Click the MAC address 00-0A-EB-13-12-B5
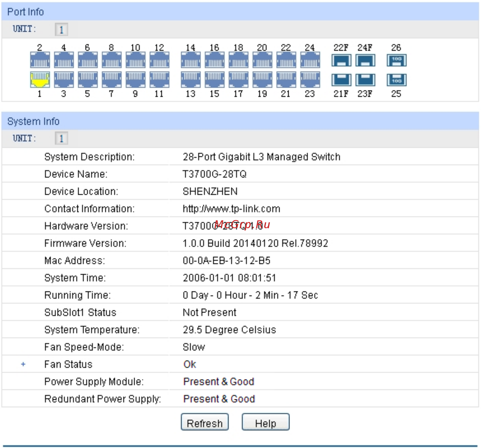This screenshot has width=481, height=448. coord(227,260)
